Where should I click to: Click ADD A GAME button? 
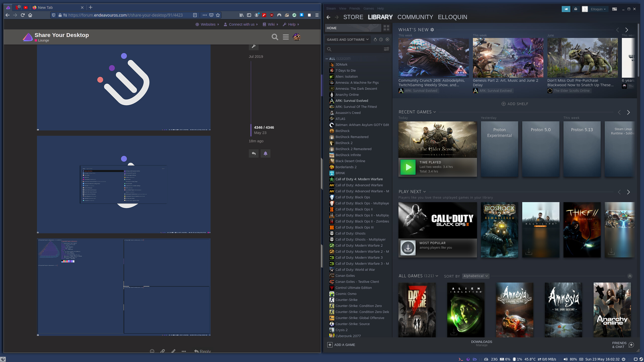click(x=341, y=345)
